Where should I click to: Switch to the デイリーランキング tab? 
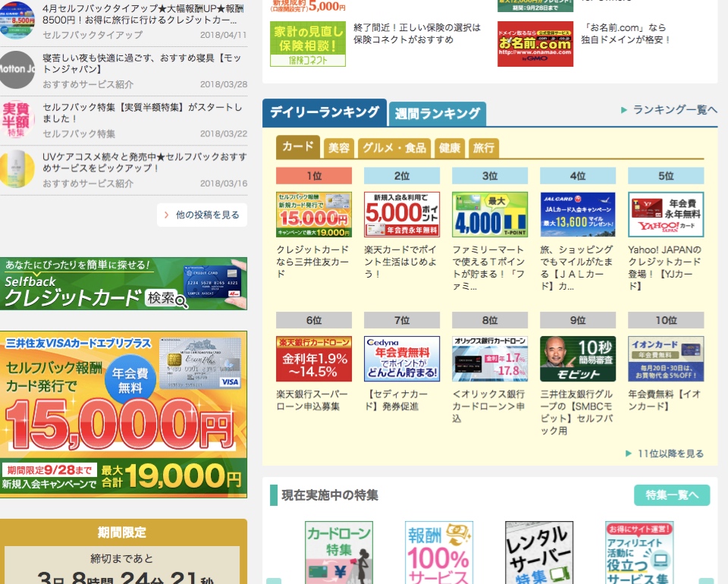coord(324,112)
